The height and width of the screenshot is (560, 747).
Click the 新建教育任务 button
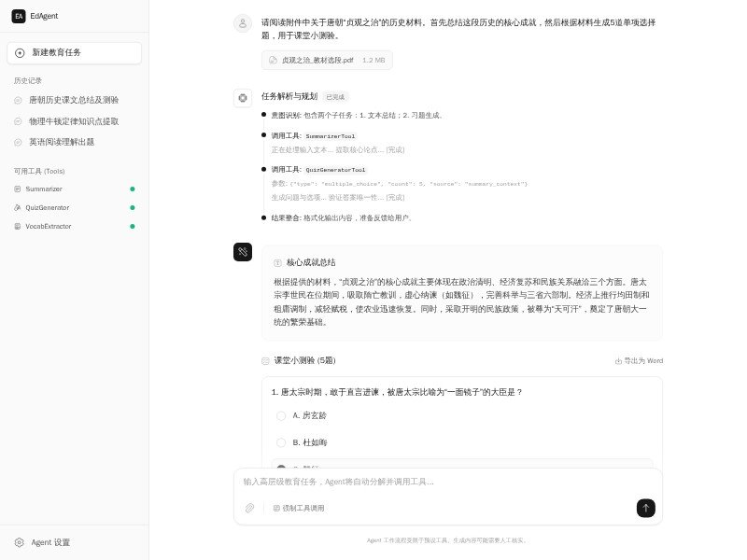pyautogui.click(x=75, y=53)
